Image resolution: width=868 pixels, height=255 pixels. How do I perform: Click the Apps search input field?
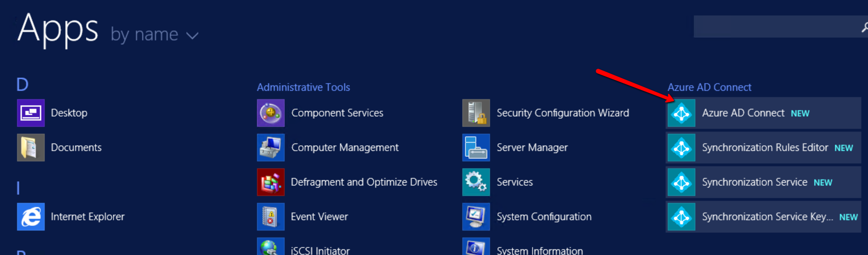(x=774, y=27)
